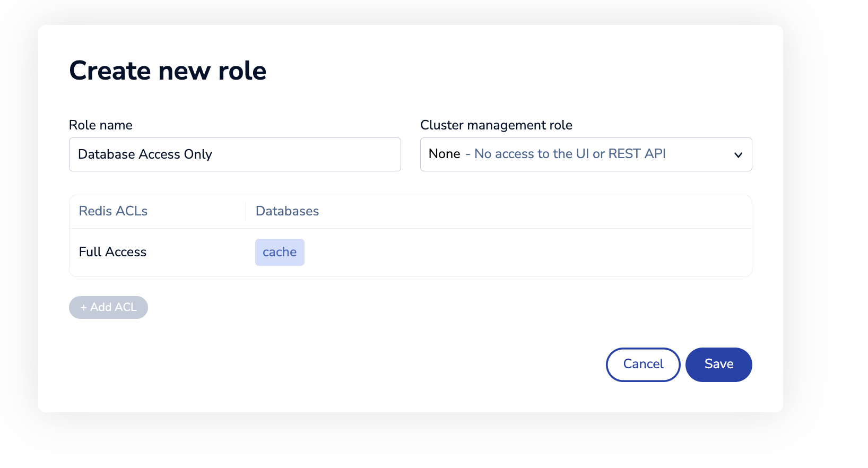Click the Cluster management role label
Viewport: 868px width, 468px height.
coord(496,125)
